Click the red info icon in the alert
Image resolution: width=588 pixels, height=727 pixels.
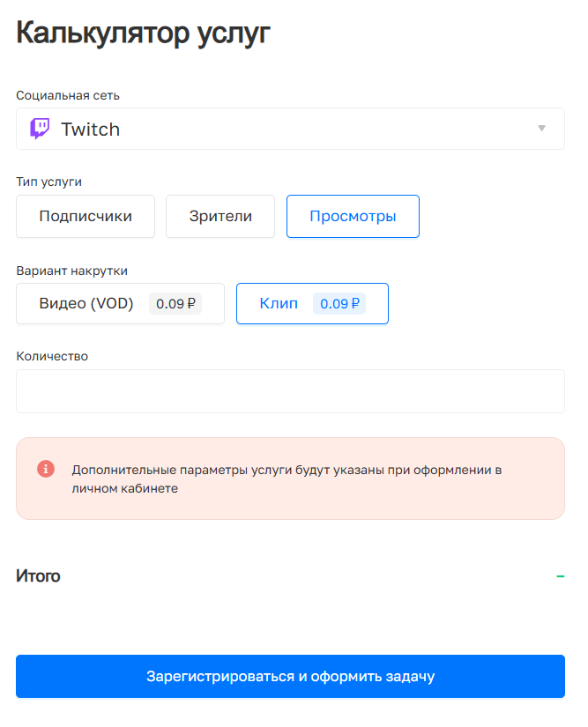coord(46,469)
